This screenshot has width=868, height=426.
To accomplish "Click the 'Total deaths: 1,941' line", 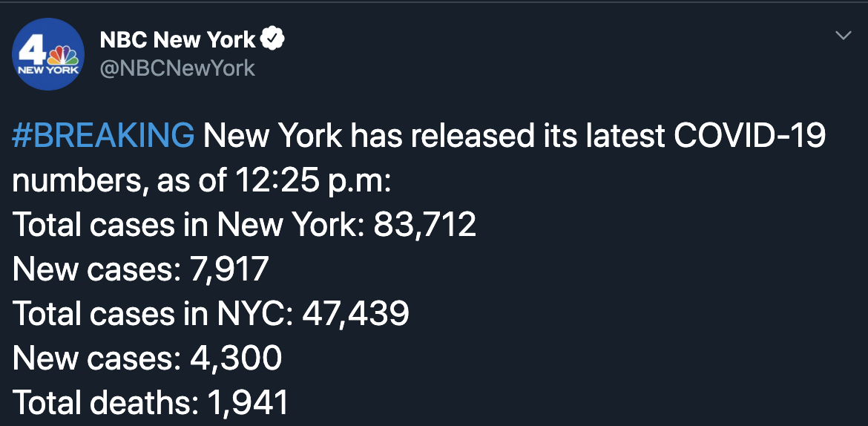I will pyautogui.click(x=150, y=402).
